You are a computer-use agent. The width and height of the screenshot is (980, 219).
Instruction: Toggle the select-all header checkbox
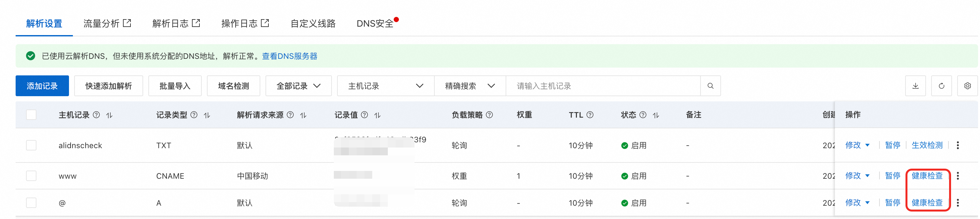[x=31, y=115]
